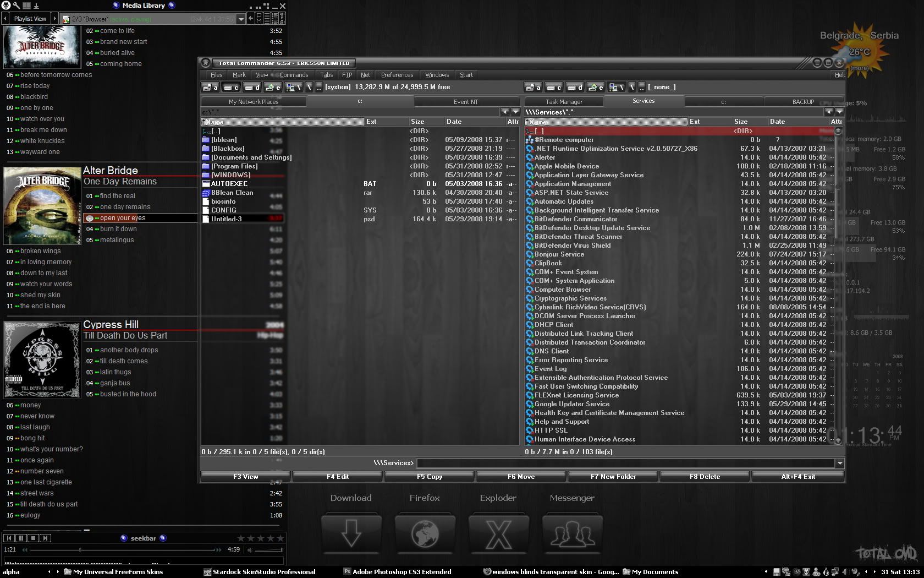Viewport: 924px width, 578px height.
Task: Select drive d in left panel drive bar
Action: [252, 87]
